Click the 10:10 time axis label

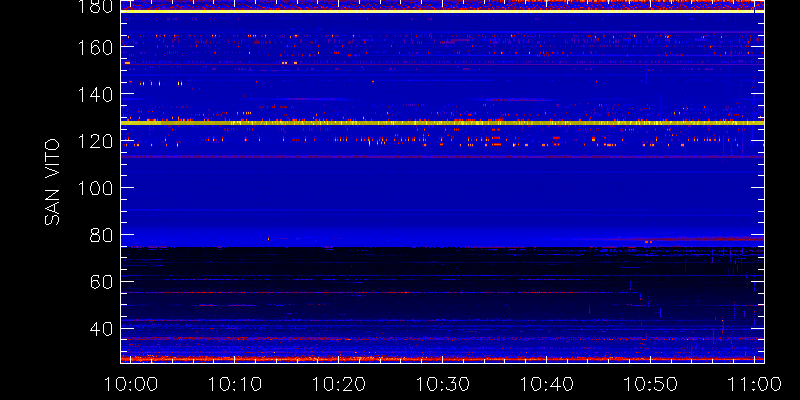[x=234, y=384]
